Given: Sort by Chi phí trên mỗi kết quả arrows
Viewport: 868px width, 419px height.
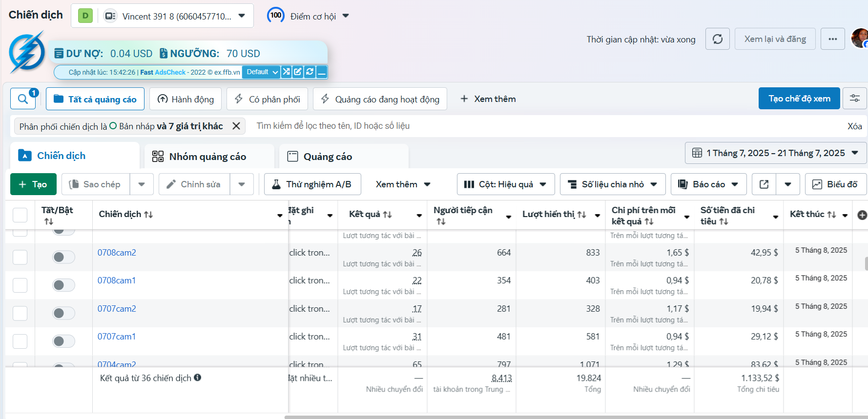Looking at the screenshot, I should pyautogui.click(x=649, y=221).
